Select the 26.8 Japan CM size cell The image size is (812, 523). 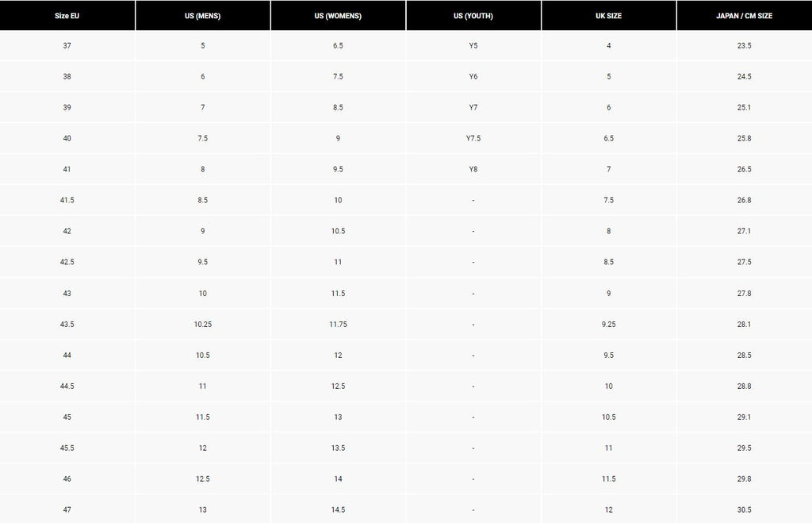click(x=744, y=201)
